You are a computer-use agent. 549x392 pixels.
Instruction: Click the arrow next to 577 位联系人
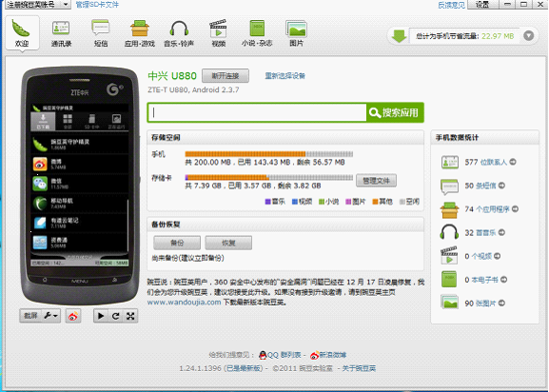point(513,162)
